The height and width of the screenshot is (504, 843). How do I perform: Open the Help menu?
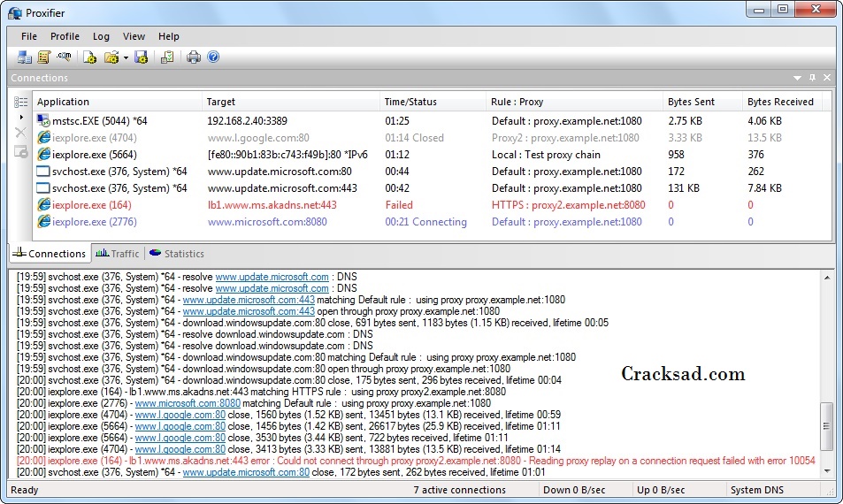pyautogui.click(x=169, y=36)
